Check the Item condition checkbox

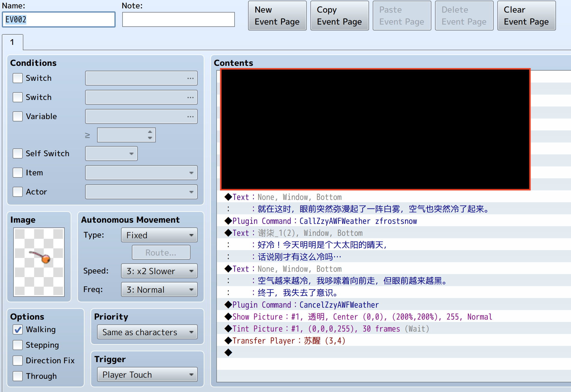pos(18,173)
